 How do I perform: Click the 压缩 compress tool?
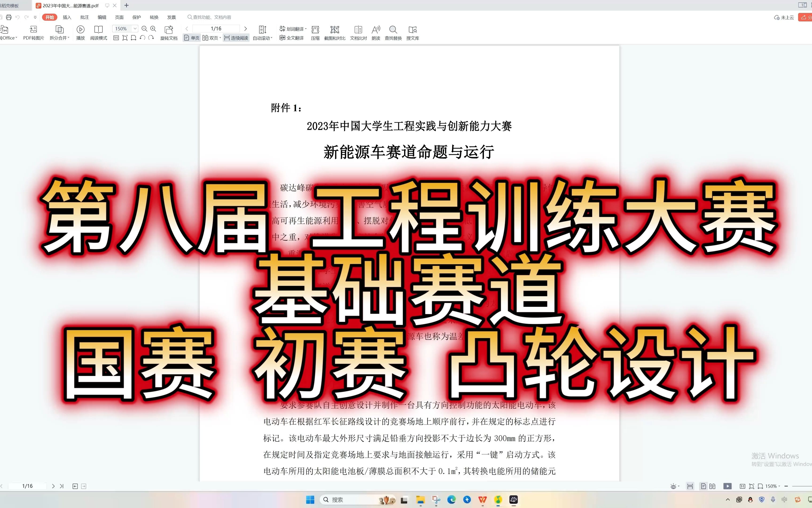tap(315, 33)
